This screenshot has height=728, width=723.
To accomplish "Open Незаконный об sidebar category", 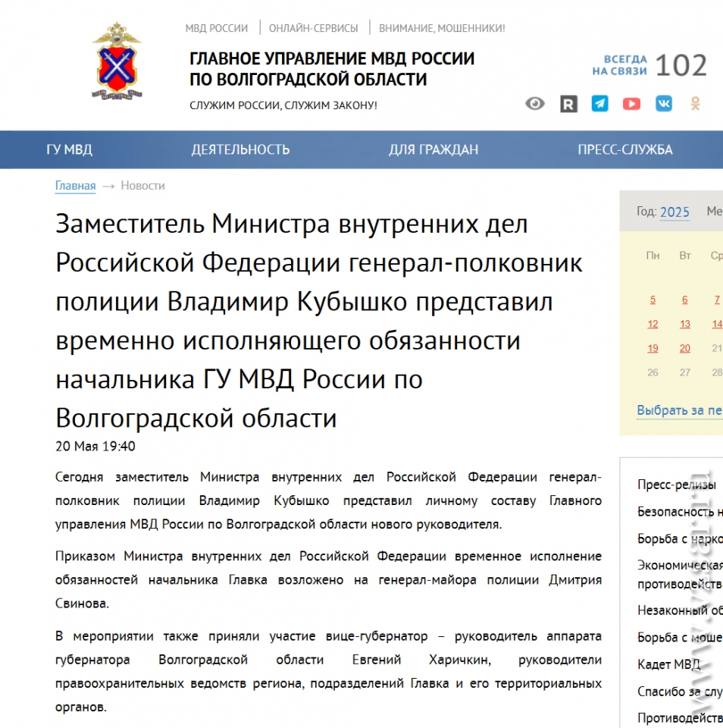I will pyautogui.click(x=680, y=610).
